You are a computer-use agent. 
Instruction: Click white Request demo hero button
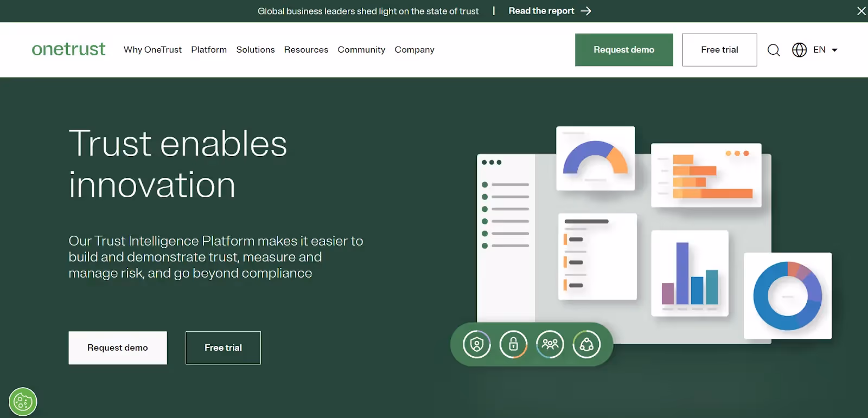[x=118, y=348]
